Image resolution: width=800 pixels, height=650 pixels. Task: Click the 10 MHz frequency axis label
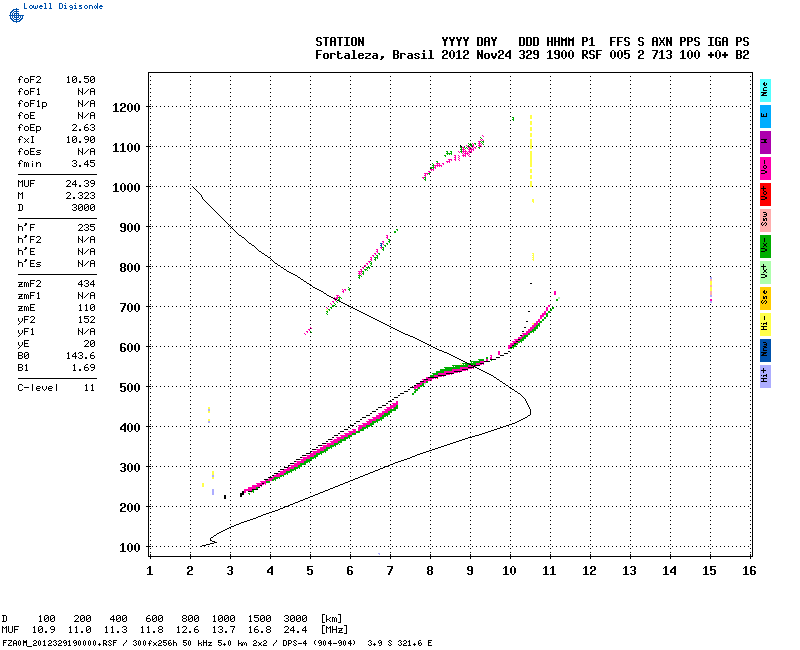click(x=509, y=571)
